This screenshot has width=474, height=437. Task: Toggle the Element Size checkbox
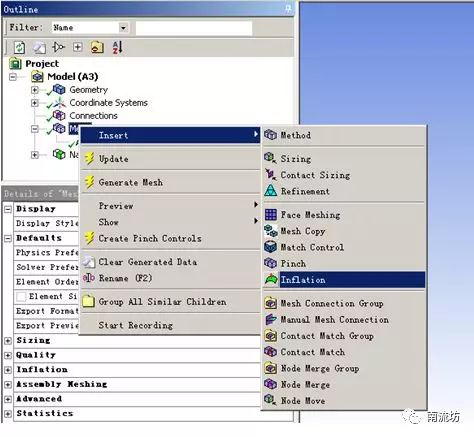(x=21, y=296)
